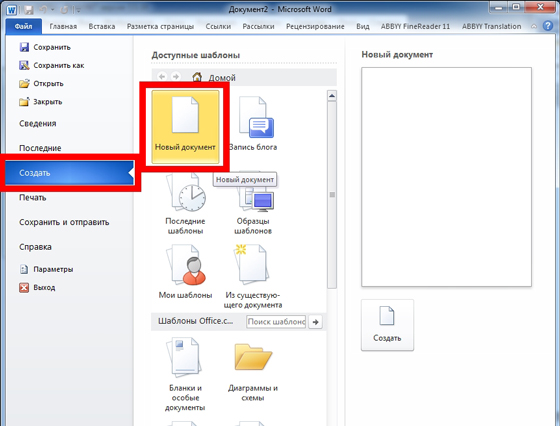This screenshot has height=426, width=560.
Task: Click the Home (Домой) icon
Action: click(x=197, y=77)
